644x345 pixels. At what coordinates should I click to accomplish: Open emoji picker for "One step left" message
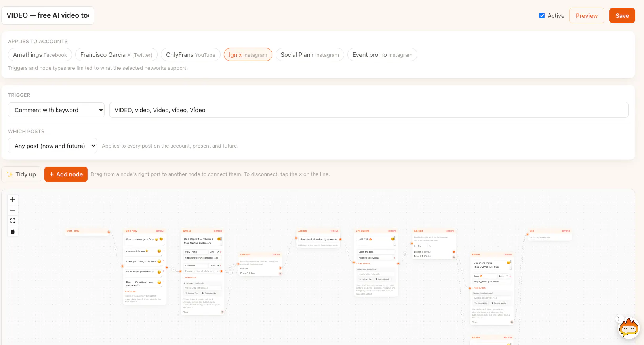(219, 239)
